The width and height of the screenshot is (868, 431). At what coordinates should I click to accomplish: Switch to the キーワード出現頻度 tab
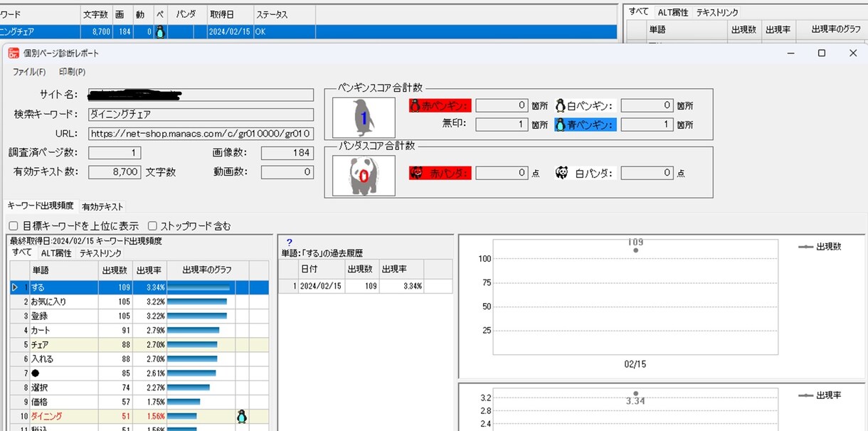tap(41, 206)
